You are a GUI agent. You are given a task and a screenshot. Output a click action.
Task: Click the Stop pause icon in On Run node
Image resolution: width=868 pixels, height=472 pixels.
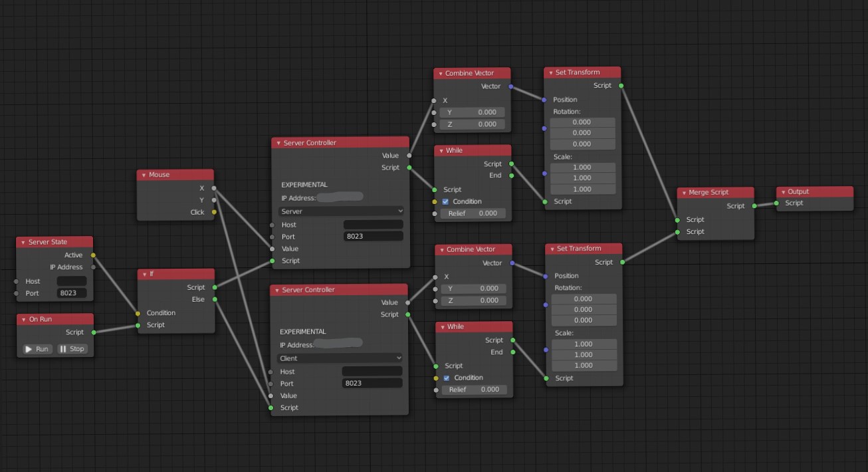[63, 349]
